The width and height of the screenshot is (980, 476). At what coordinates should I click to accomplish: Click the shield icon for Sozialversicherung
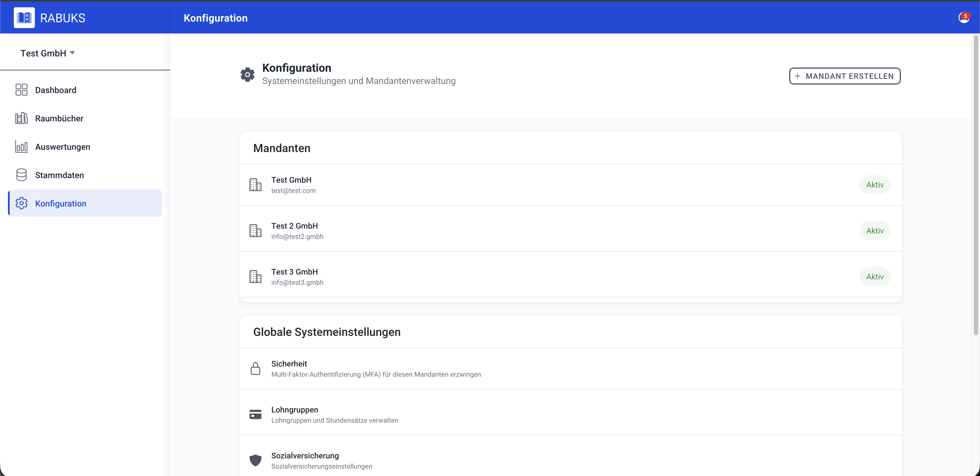pos(255,460)
